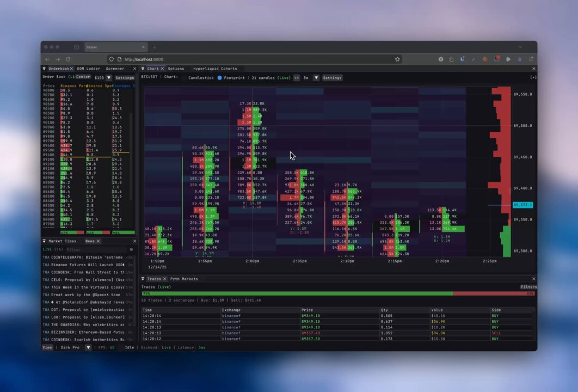
Task: Open the shield tracking protection icon
Action: click(x=112, y=59)
